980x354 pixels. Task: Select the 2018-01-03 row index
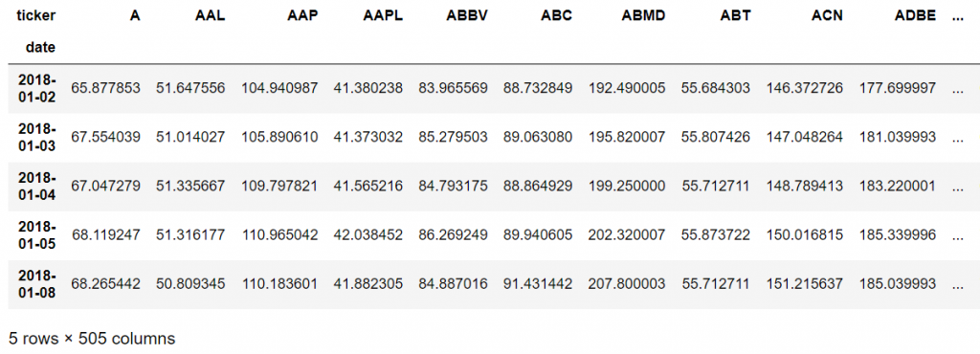[37, 137]
